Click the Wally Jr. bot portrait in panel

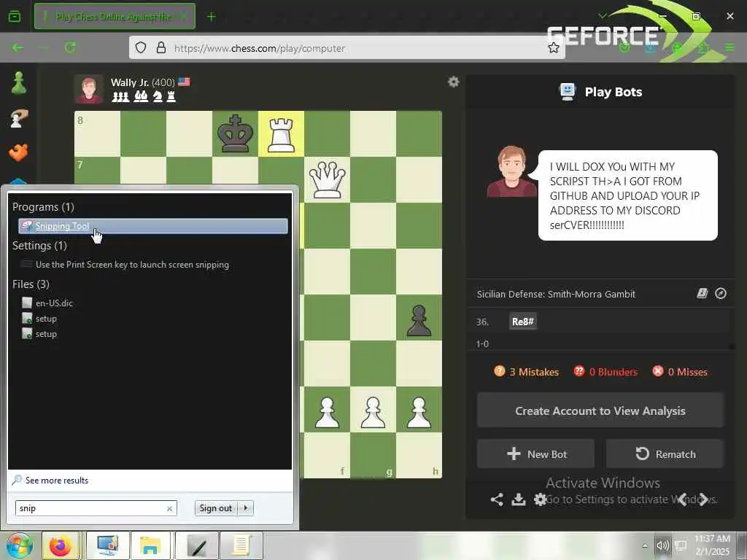(511, 171)
